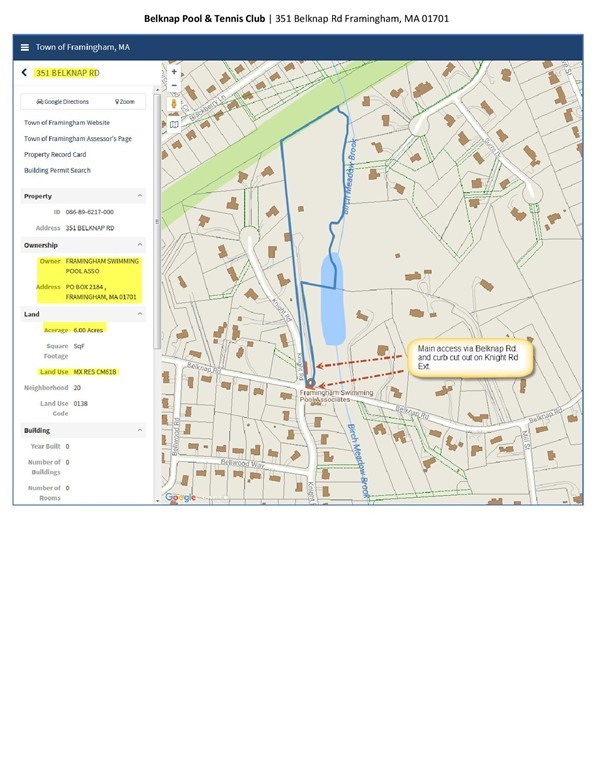Click the Google logo on the map
Viewport: 593px width, 768px height.
point(180,497)
